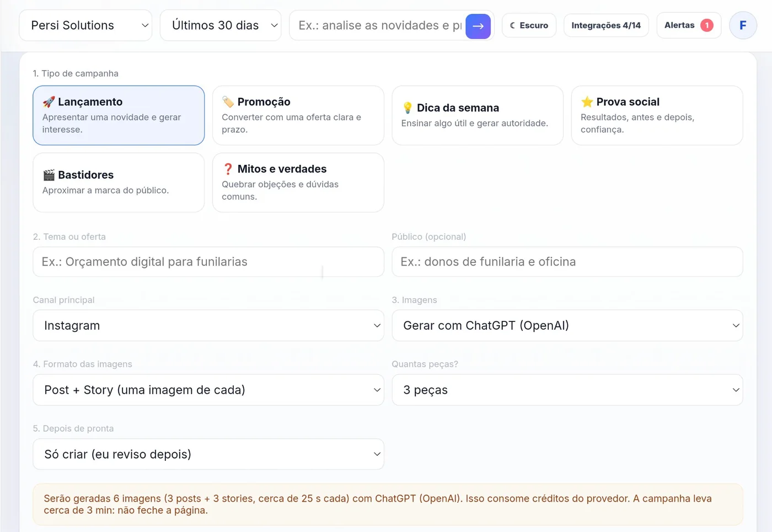Select the Lançamento campaign type
The height and width of the screenshot is (532, 772).
click(x=119, y=115)
